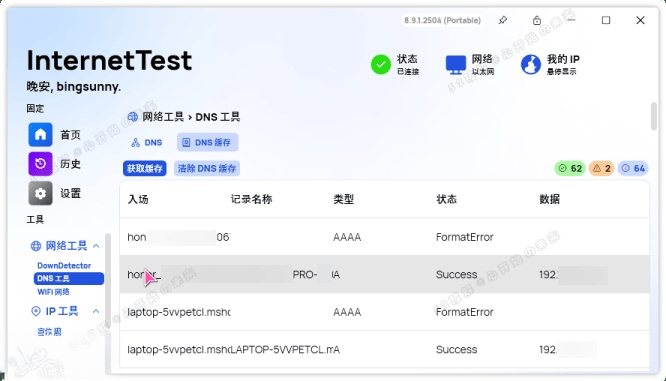Click the green connected status icon
666x381 pixels.
click(x=381, y=65)
